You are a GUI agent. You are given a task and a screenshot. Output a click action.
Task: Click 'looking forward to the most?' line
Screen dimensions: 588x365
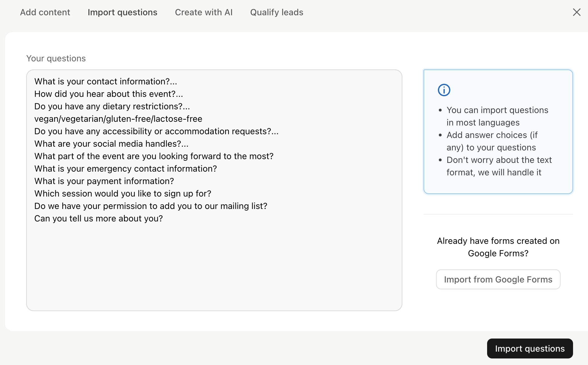point(154,156)
